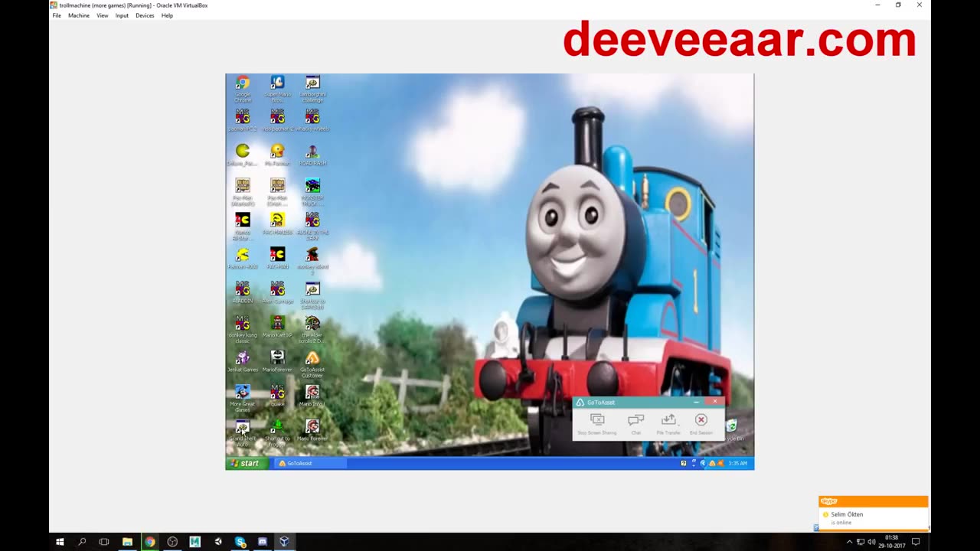Open Chat in GoToAssist panel
The image size is (980, 551).
pos(635,424)
